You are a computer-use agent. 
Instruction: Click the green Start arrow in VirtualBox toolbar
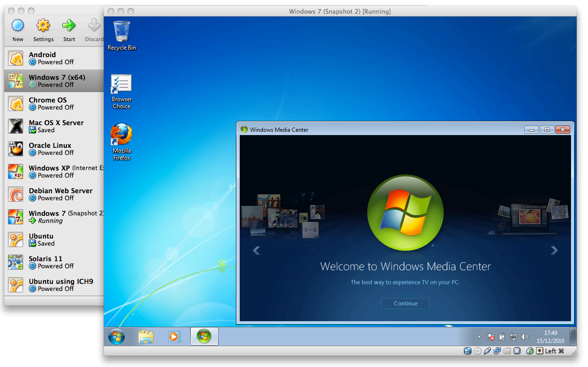click(x=69, y=26)
